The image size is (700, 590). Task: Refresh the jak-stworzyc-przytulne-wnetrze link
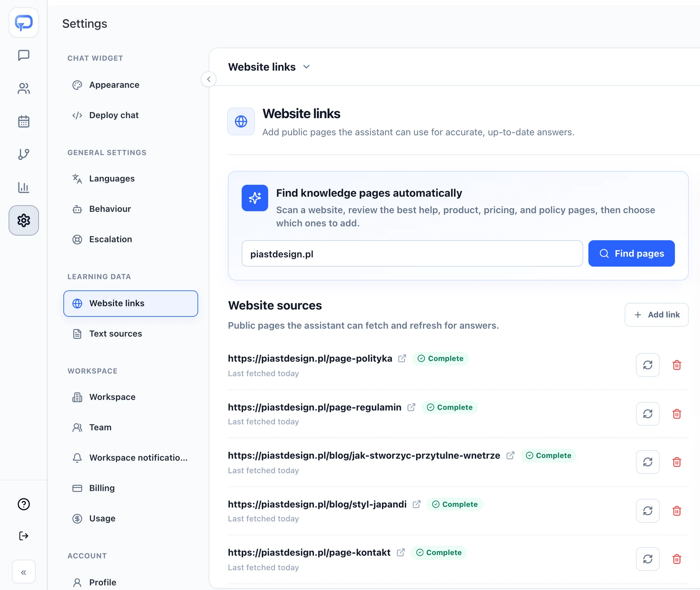[x=647, y=462]
